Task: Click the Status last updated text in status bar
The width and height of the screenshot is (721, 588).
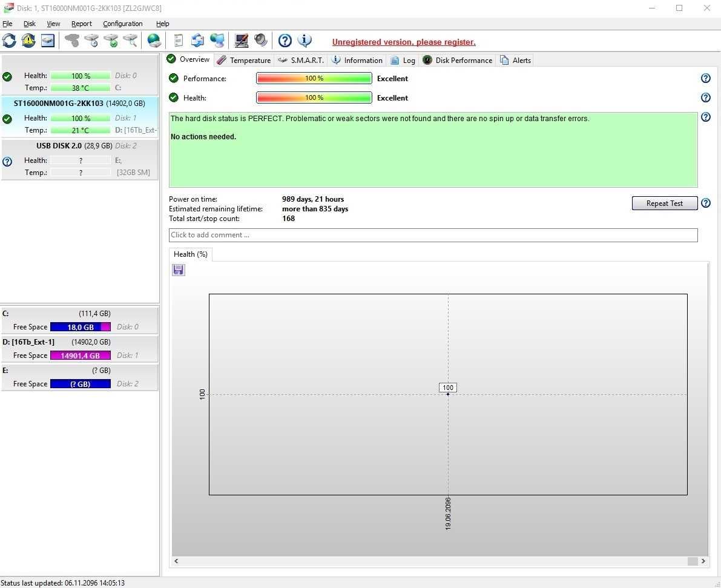Action: (62, 583)
